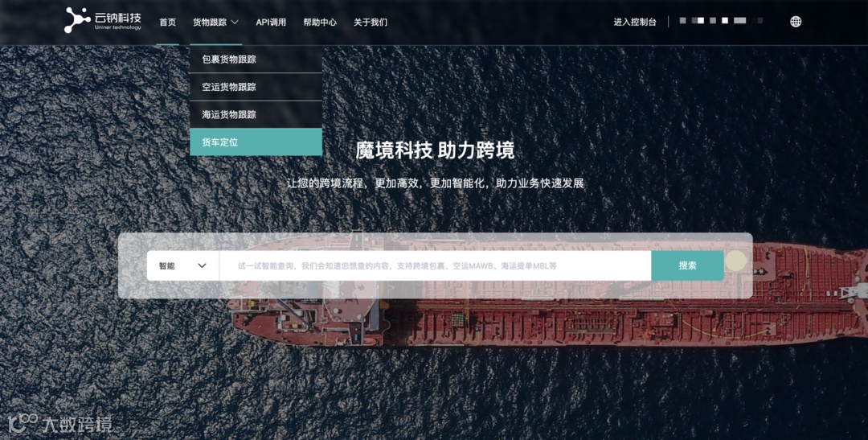Viewport: 868px width, 440px height.
Task: Visit the 关于我们 page link
Action: coord(371,23)
